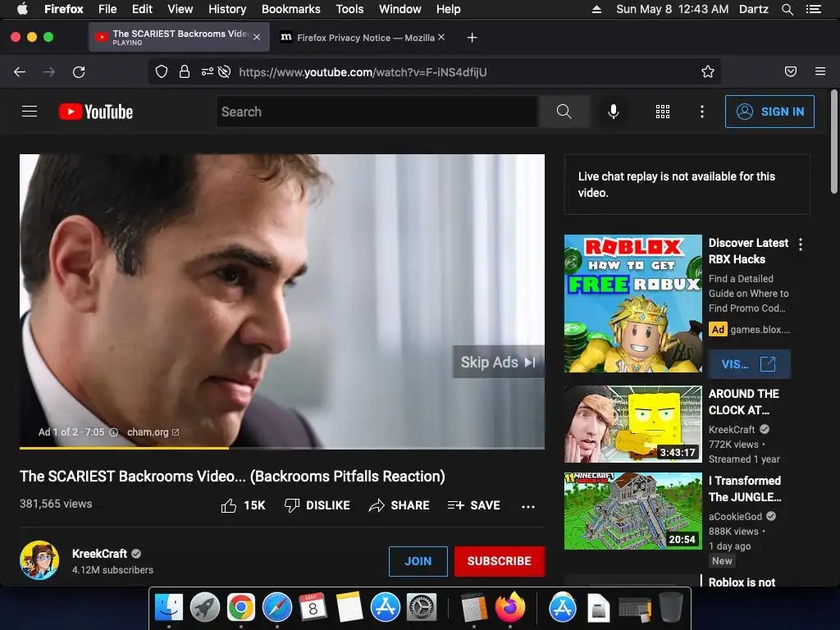Image resolution: width=840 pixels, height=630 pixels.
Task: Save to Pocket icon in toolbar
Action: click(x=791, y=72)
